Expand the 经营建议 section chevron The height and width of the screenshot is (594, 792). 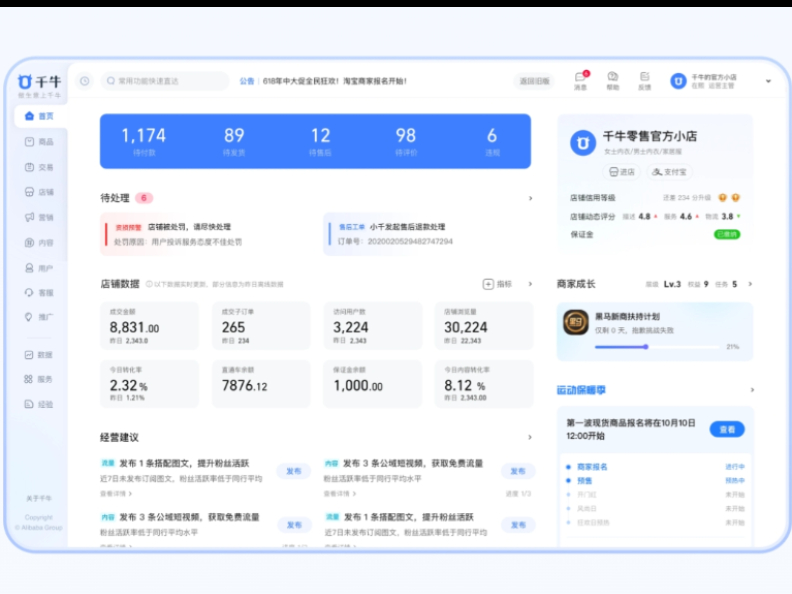point(530,437)
